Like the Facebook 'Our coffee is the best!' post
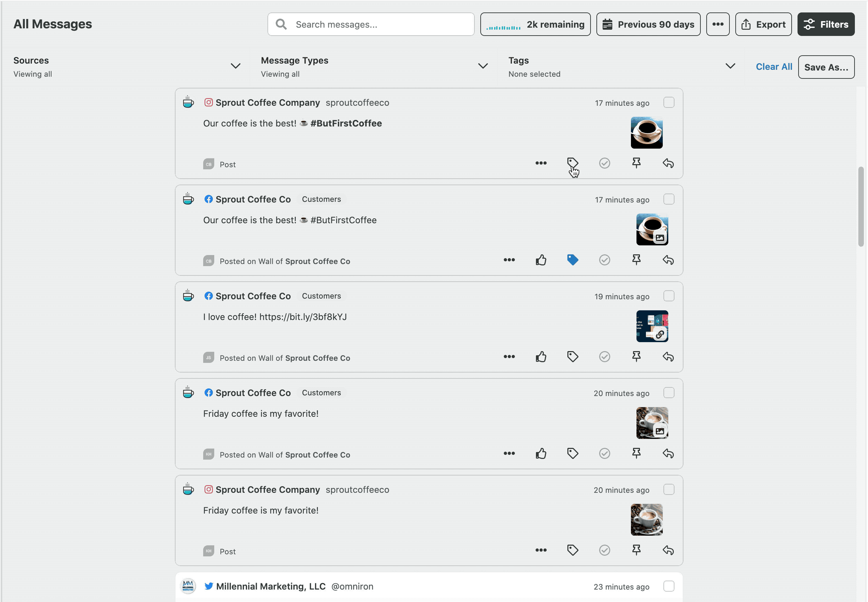 541,260
